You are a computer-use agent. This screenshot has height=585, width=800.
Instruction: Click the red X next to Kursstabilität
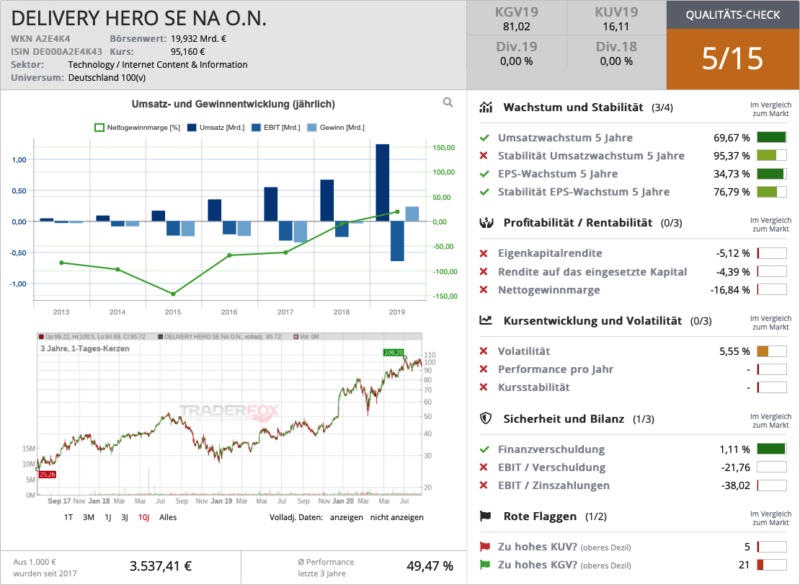(x=484, y=387)
